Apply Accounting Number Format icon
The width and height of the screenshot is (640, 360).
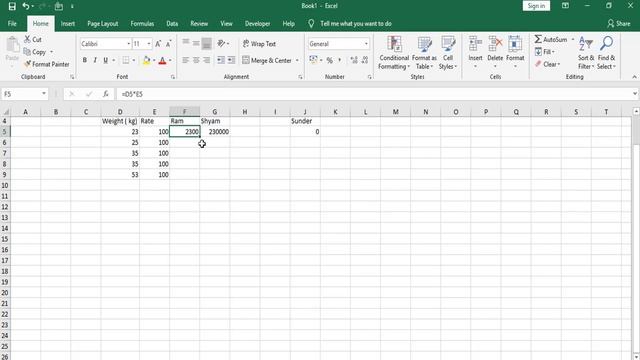click(313, 60)
